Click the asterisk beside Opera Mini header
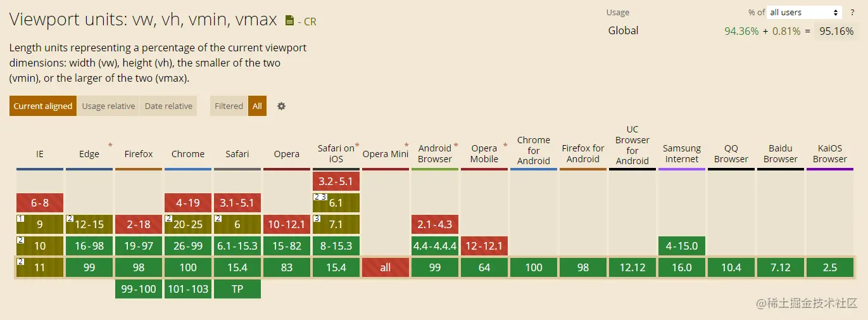 tap(406, 146)
